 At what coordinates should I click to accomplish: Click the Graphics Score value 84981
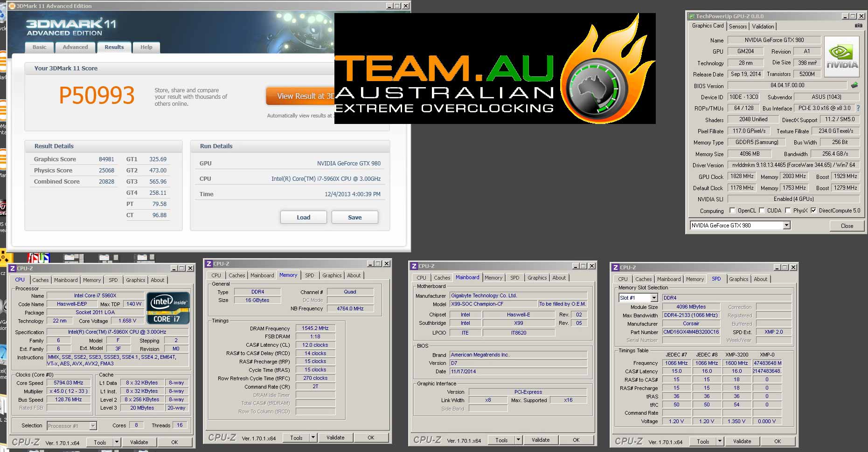(x=106, y=159)
